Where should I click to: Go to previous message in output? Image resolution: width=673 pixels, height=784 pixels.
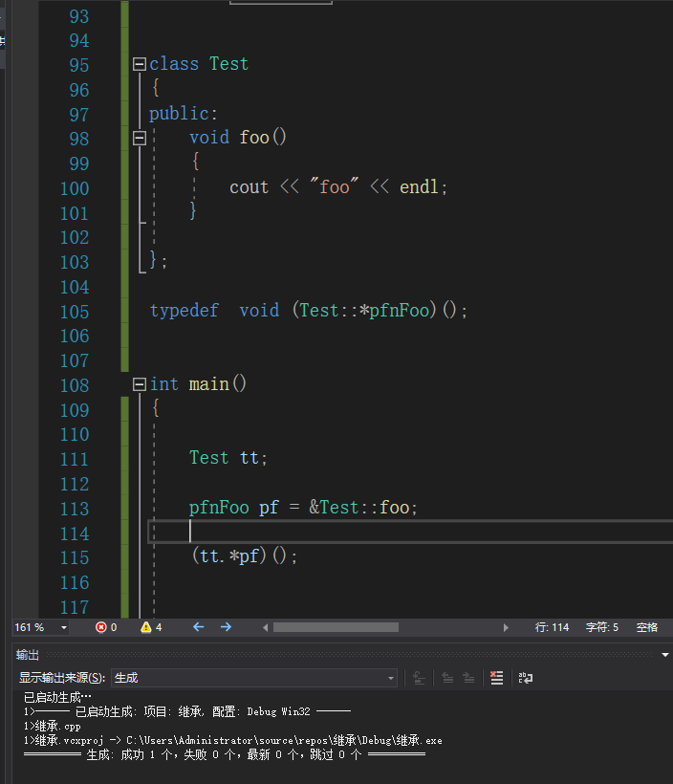(x=447, y=678)
